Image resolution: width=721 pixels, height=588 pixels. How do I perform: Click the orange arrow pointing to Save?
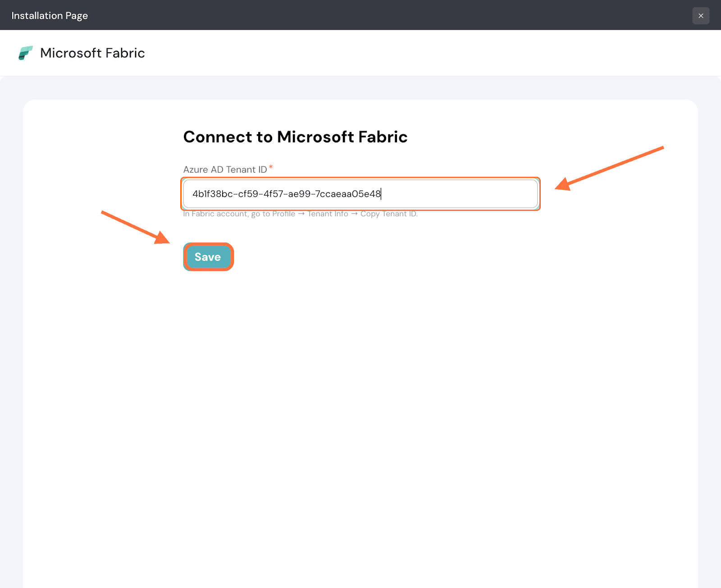pos(135,228)
